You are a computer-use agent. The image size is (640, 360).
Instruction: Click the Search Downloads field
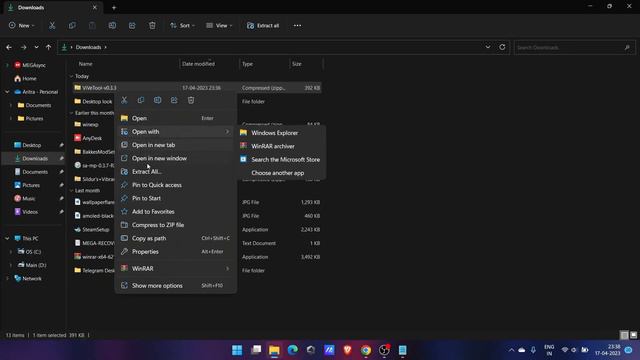[x=574, y=47]
